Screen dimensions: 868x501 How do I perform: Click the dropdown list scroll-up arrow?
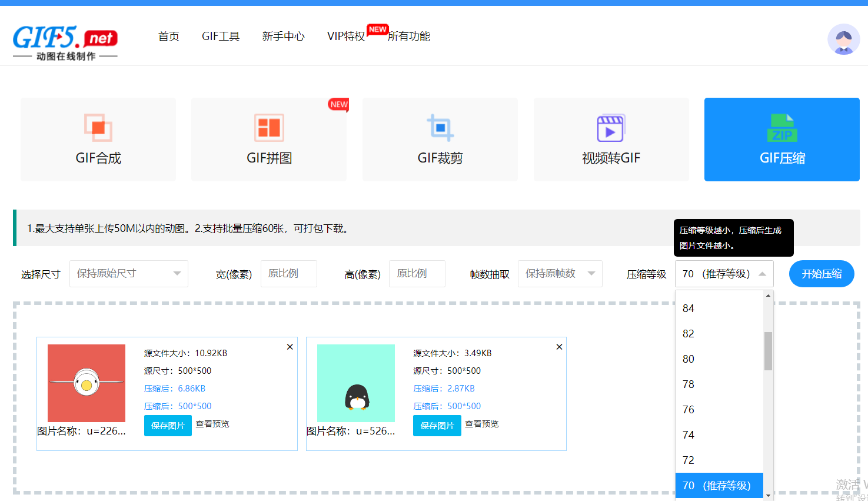click(768, 296)
